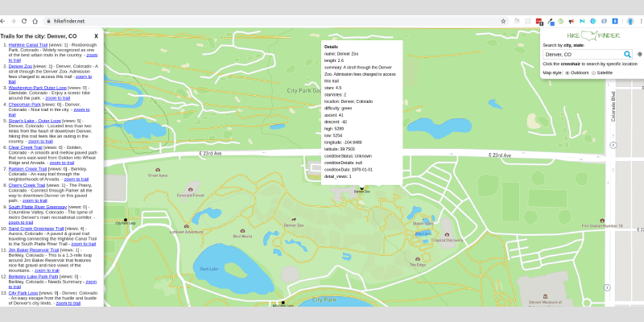644x322 pixels.
Task: Click the Duck Lake label on map
Action: tap(209, 269)
